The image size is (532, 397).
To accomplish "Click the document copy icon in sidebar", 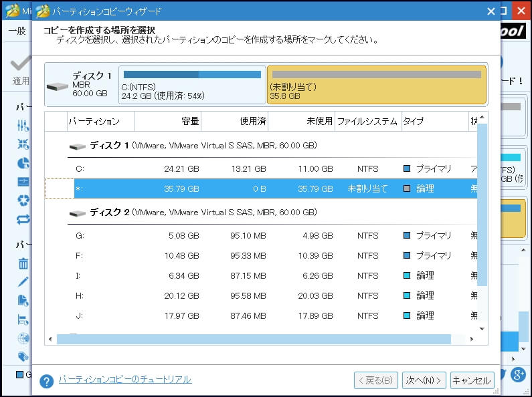I will pyautogui.click(x=23, y=301).
